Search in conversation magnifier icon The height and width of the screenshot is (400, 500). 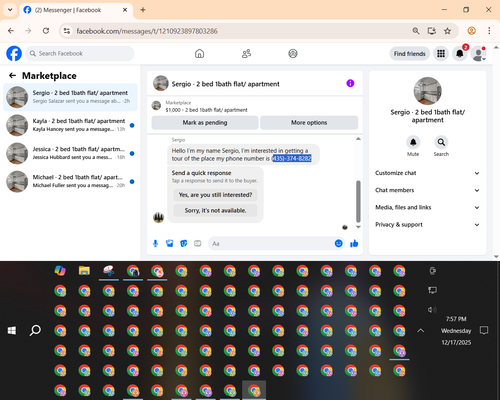441,142
